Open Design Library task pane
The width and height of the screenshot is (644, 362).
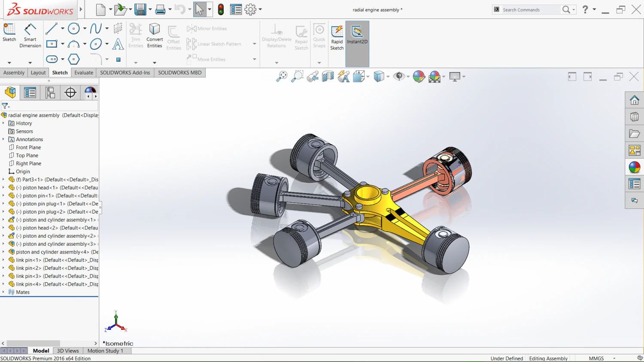tap(635, 117)
